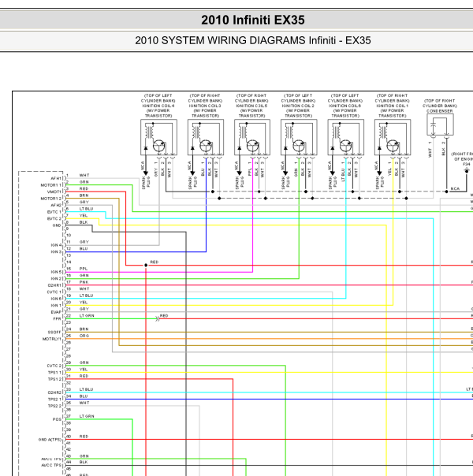Click the O2HR1 pin label
This screenshot has width=473, height=476.
tap(54, 285)
